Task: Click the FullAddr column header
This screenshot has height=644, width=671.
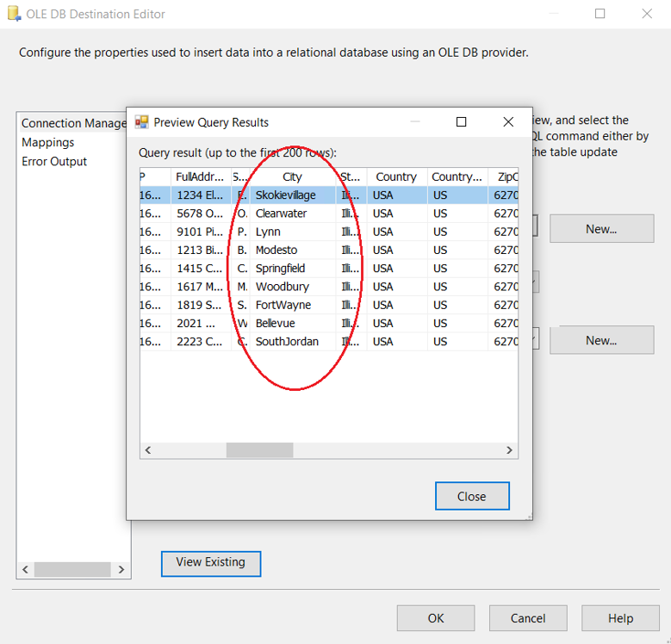Action: 200,176
